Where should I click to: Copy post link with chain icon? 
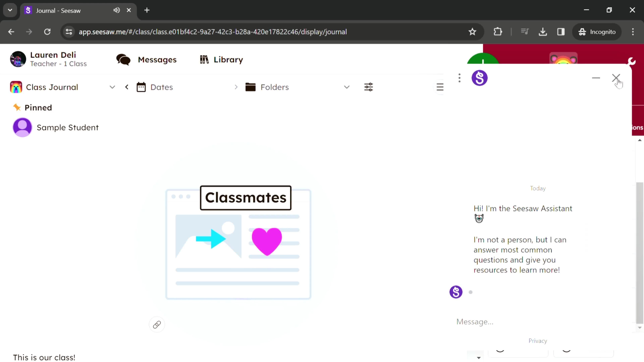pyautogui.click(x=157, y=324)
